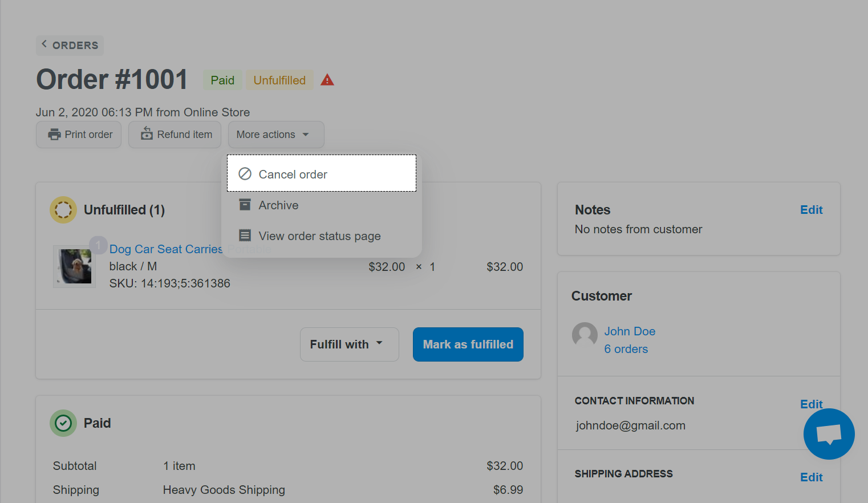Edit the Contact Information
Viewport: 868px width, 503px height.
(811, 404)
